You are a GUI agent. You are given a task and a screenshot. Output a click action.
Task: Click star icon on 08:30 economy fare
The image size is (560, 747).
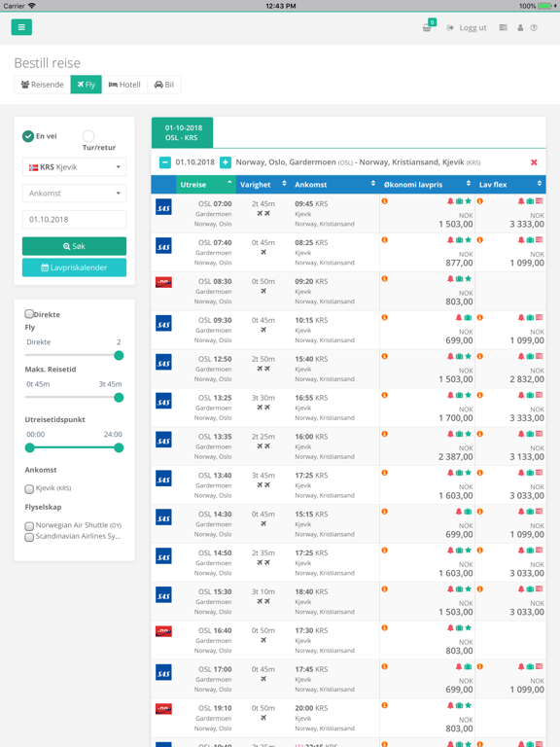click(x=468, y=279)
